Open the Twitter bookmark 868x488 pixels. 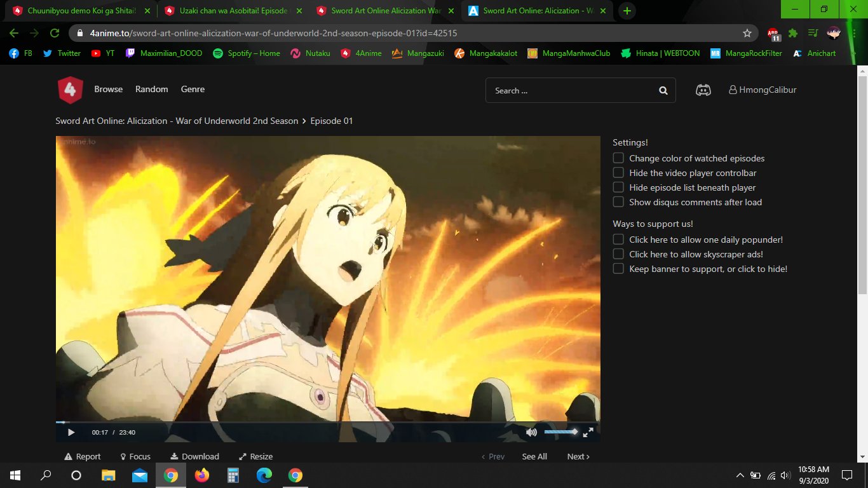62,53
